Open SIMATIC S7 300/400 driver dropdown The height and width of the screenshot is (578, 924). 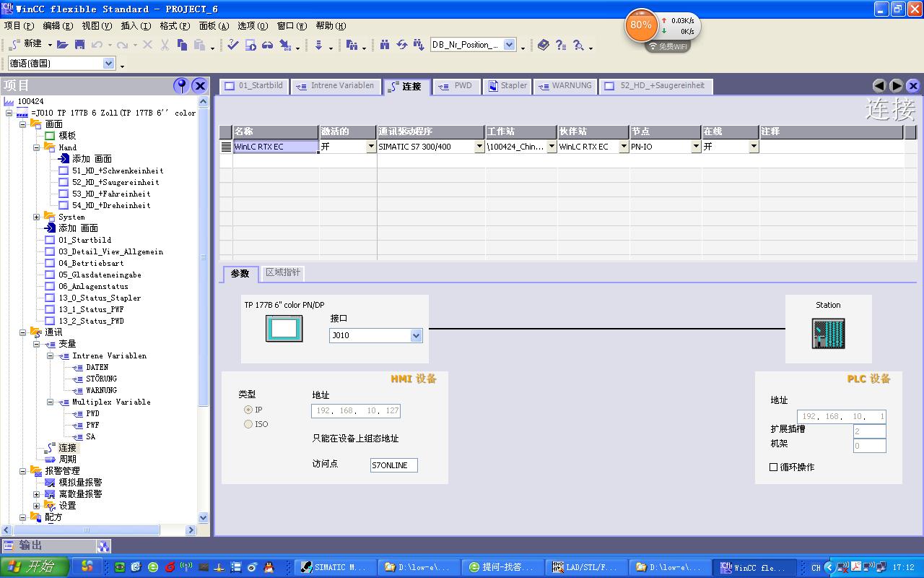pyautogui.click(x=479, y=147)
